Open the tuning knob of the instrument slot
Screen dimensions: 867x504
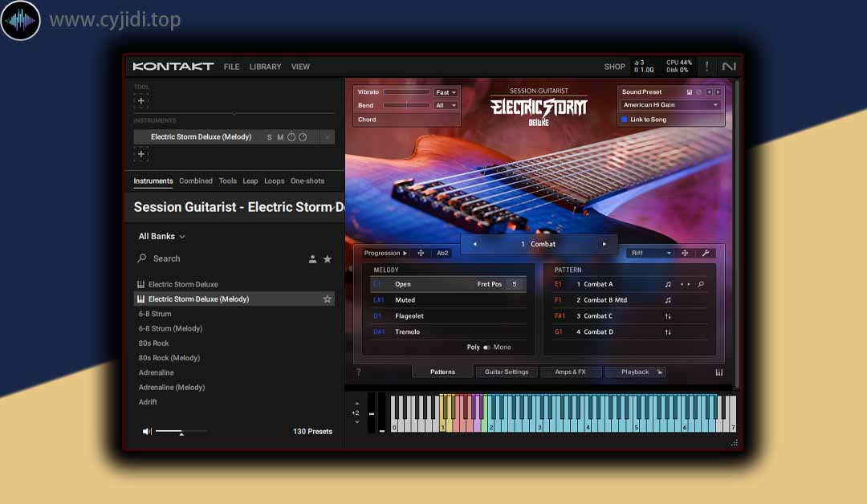click(x=291, y=137)
